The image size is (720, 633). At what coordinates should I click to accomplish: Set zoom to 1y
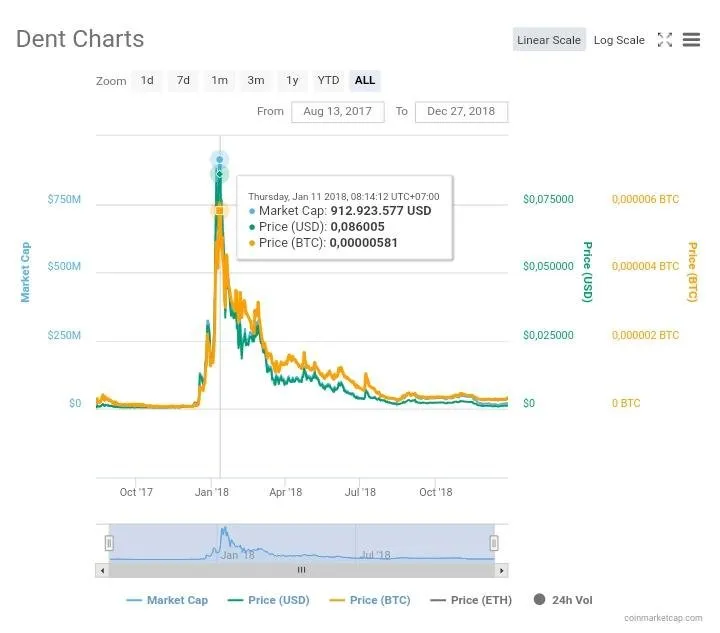click(292, 80)
